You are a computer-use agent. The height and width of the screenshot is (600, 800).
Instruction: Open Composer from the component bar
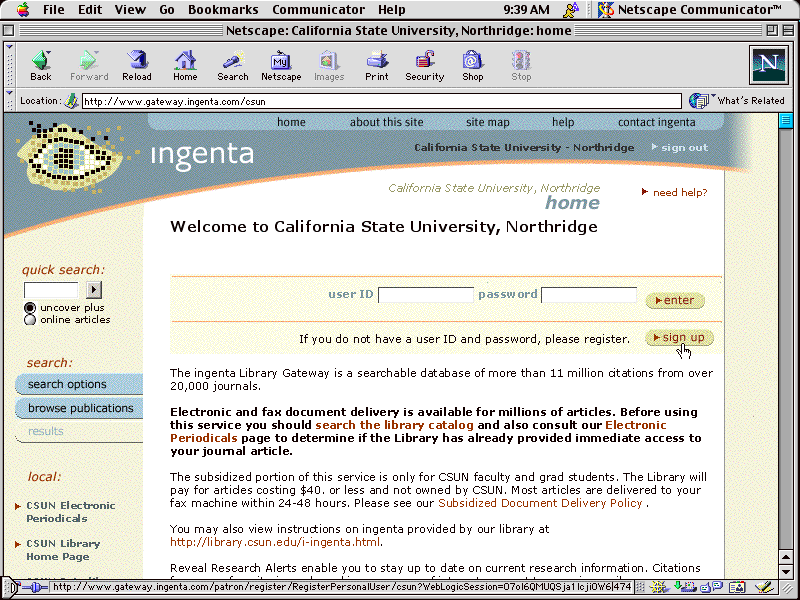[763, 587]
